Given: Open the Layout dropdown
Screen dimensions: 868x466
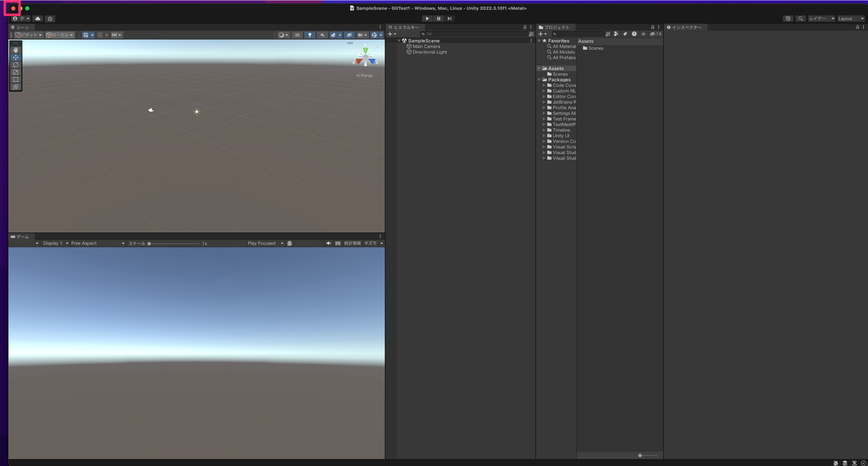Looking at the screenshot, I should [x=850, y=19].
